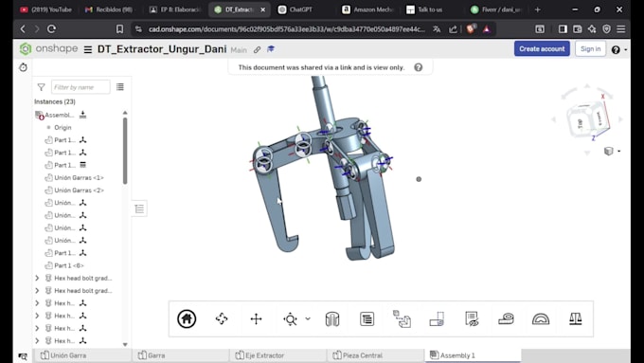The image size is (644, 363).
Task: Click instance list scroll-up arrow
Action: click(x=125, y=113)
